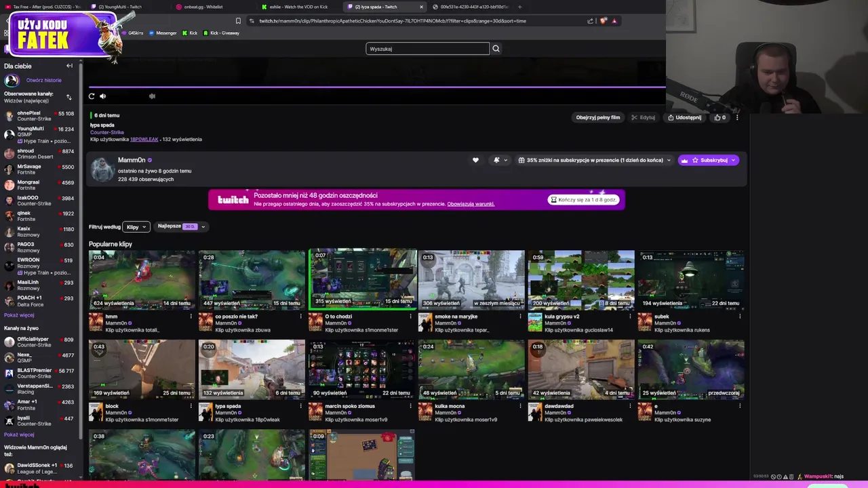Open shroud channel in sidebar
Viewport: 868px width, 488px height.
coord(39,154)
